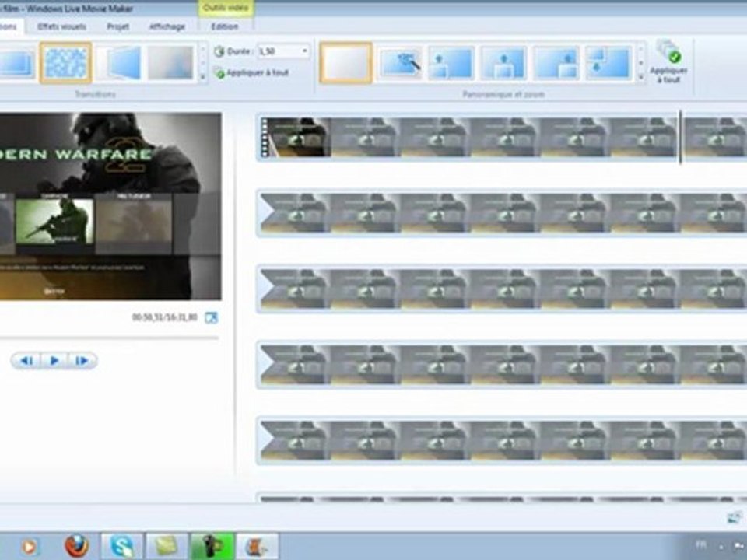747x560 pixels.
Task: Open Firefox from the taskbar
Action: (77, 546)
